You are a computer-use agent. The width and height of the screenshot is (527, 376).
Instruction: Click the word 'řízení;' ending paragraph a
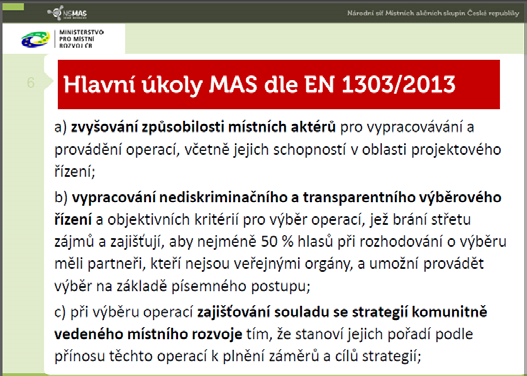[x=75, y=172]
